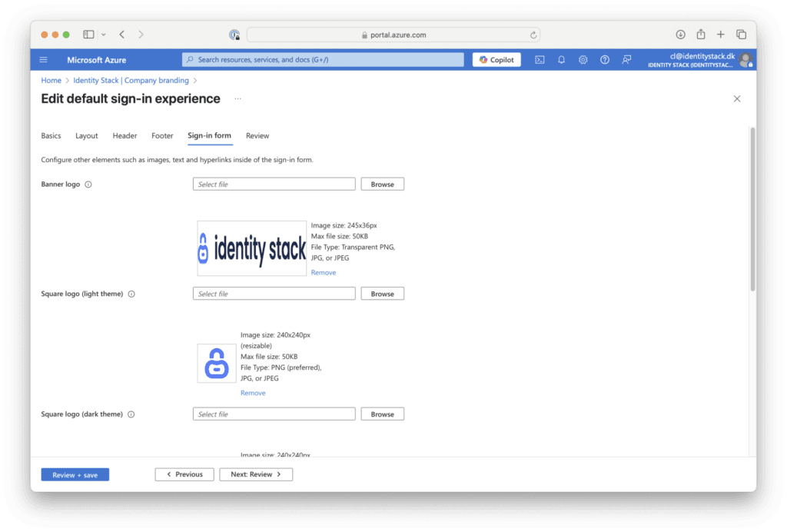787x532 pixels.
Task: Click the Copilot button
Action: 496,60
